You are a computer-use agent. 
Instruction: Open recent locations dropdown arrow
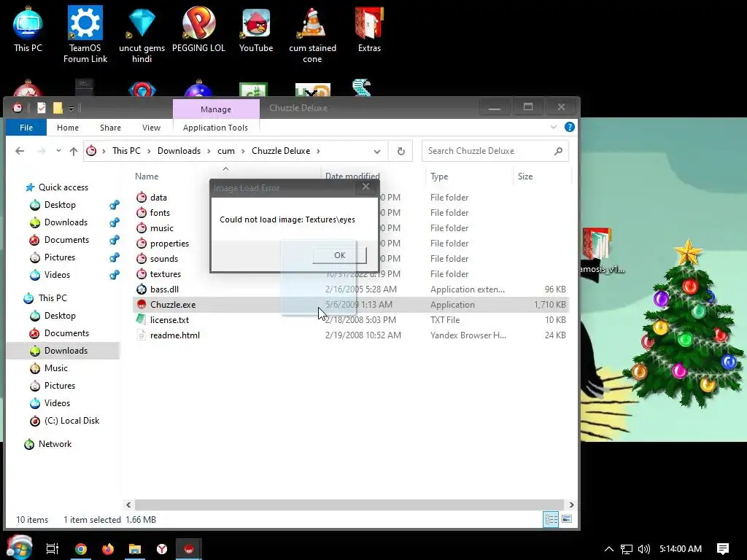point(58,151)
